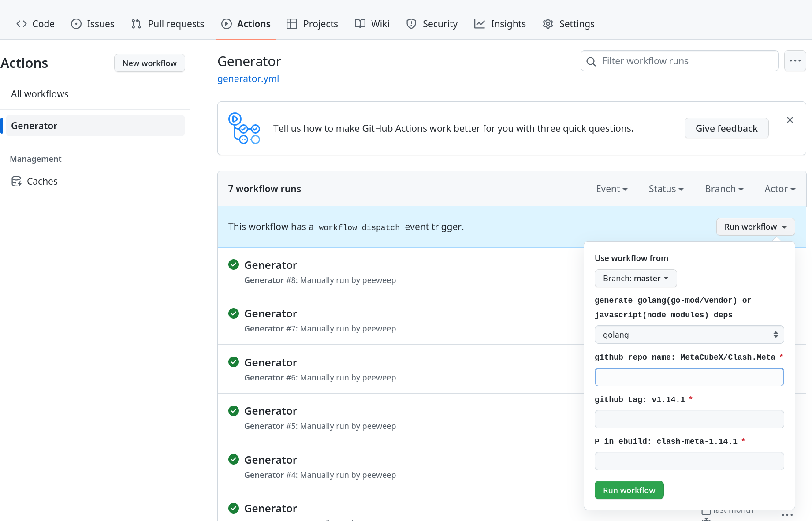Open Generator run #8
The width and height of the screenshot is (812, 521).
(270, 265)
